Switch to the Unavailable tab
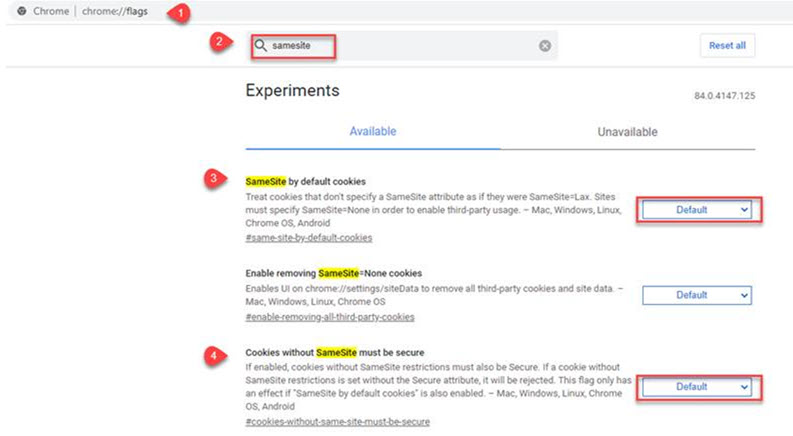The width and height of the screenshot is (793, 436). pyautogui.click(x=628, y=132)
